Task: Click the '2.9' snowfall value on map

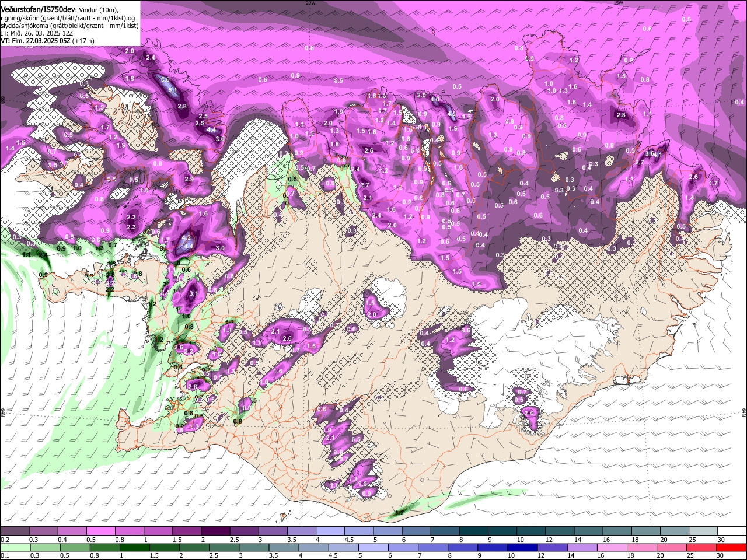Action: coord(189,180)
